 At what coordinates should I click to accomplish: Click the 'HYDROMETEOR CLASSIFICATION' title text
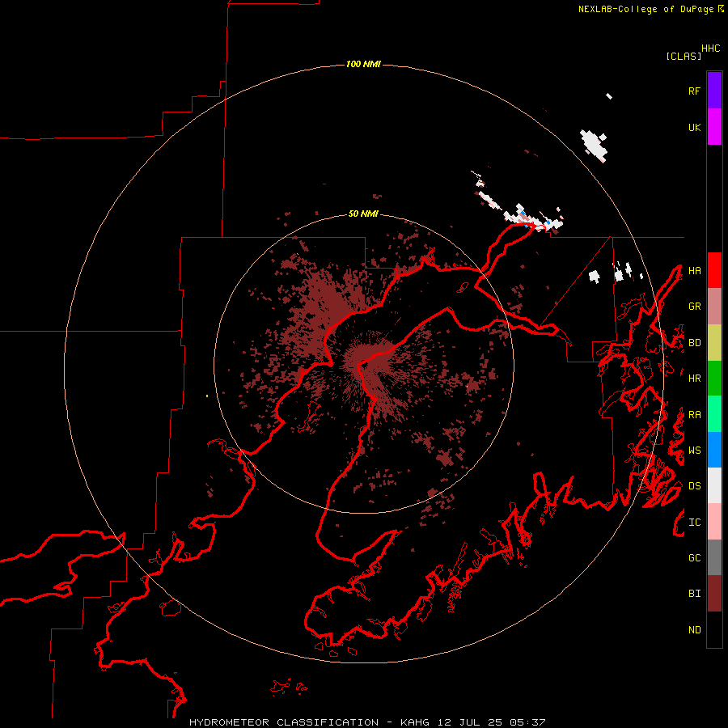[x=284, y=722]
